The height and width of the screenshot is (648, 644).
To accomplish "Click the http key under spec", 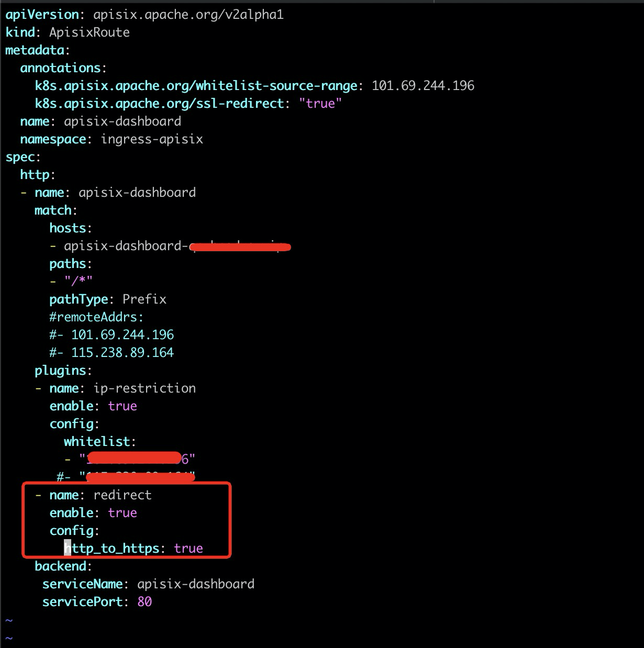I will [35, 175].
